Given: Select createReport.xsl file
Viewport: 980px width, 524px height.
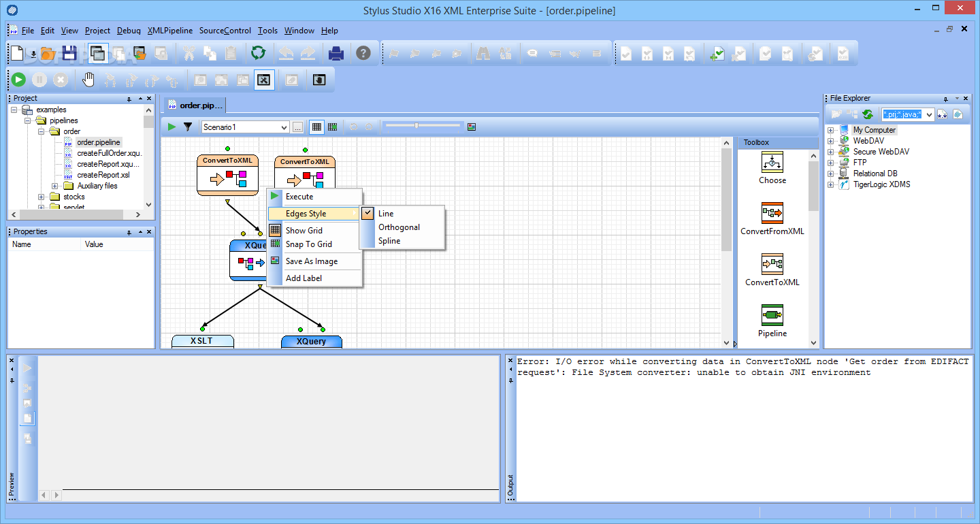Looking at the screenshot, I should [103, 175].
